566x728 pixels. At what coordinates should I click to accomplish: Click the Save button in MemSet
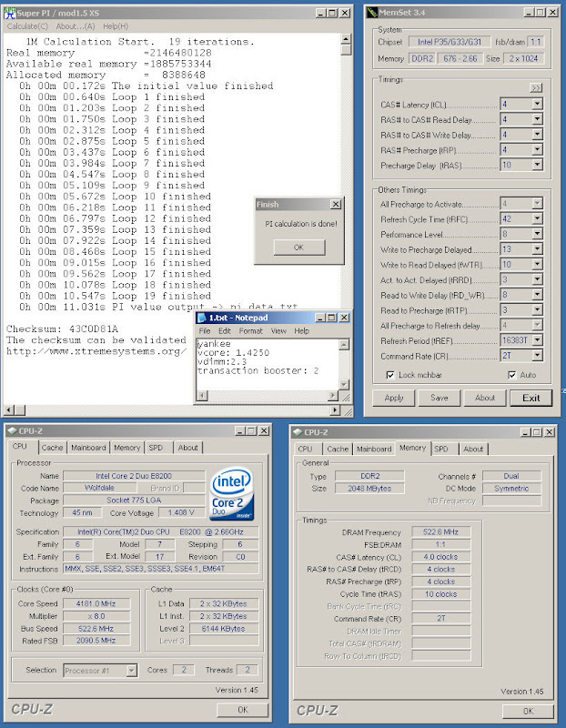[x=439, y=398]
